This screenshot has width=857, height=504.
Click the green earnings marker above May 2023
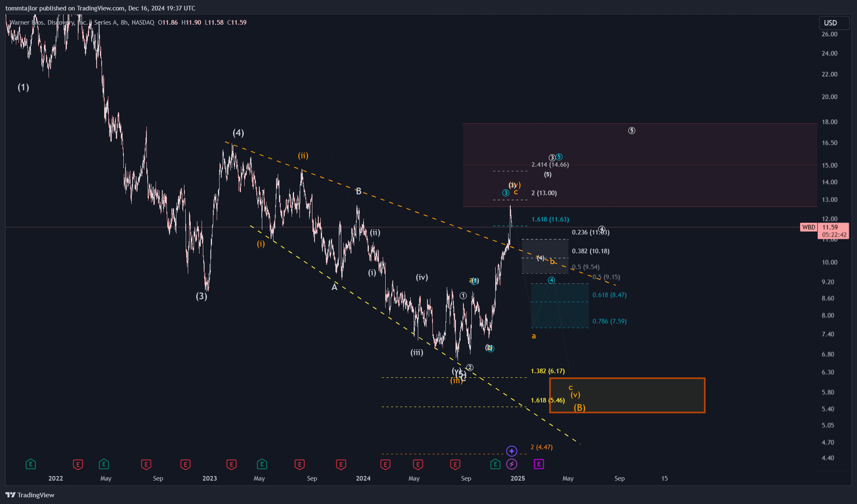(262, 464)
